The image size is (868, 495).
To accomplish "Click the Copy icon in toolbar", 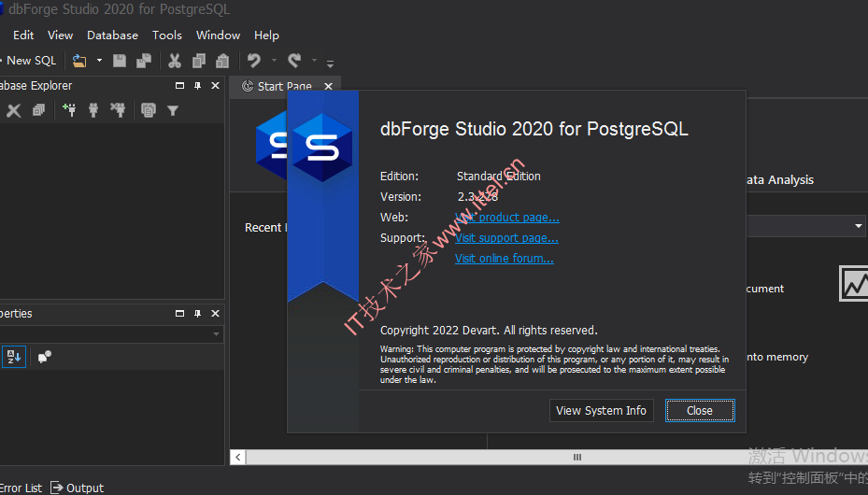I will click(x=199, y=61).
